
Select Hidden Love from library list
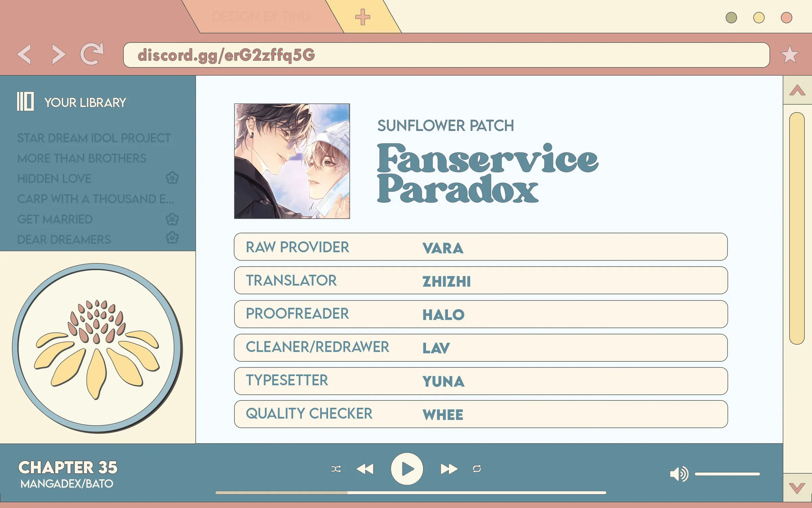[54, 178]
